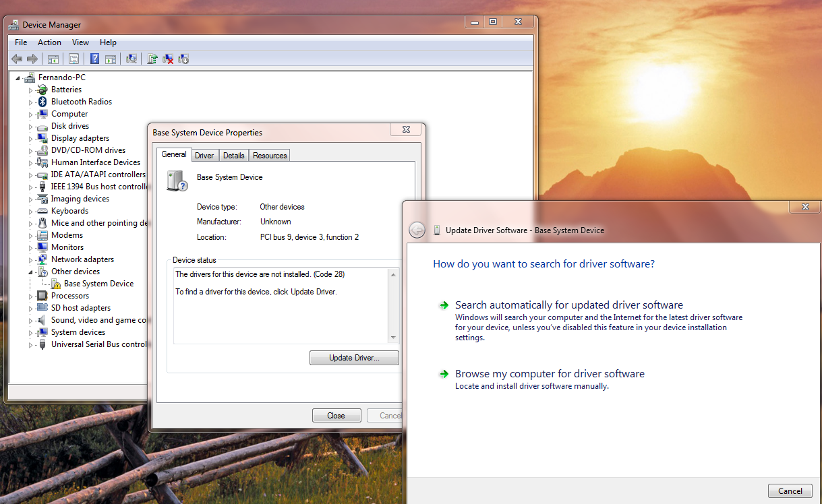
Task: Click the Scan for hardware changes icon
Action: point(131,59)
